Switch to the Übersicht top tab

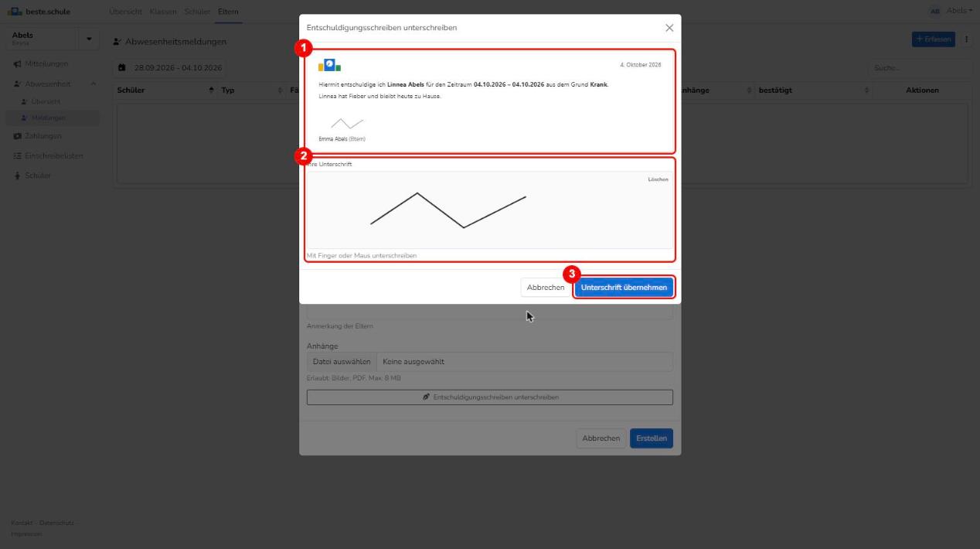point(125,12)
